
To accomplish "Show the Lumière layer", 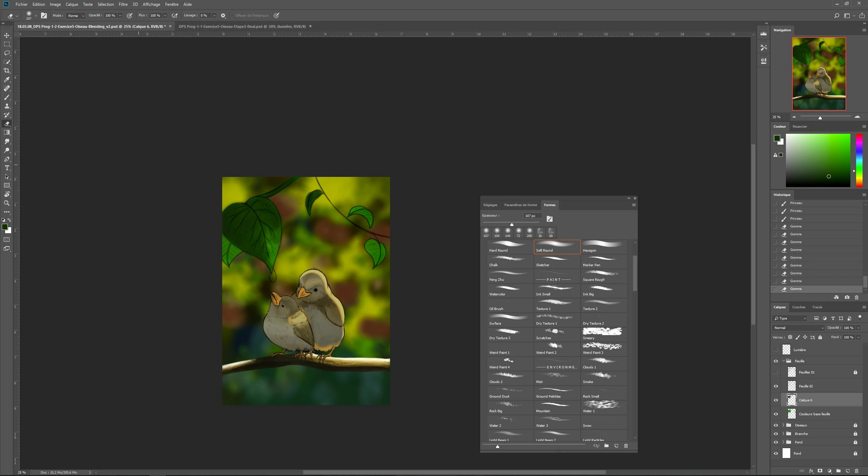I will coord(776,350).
